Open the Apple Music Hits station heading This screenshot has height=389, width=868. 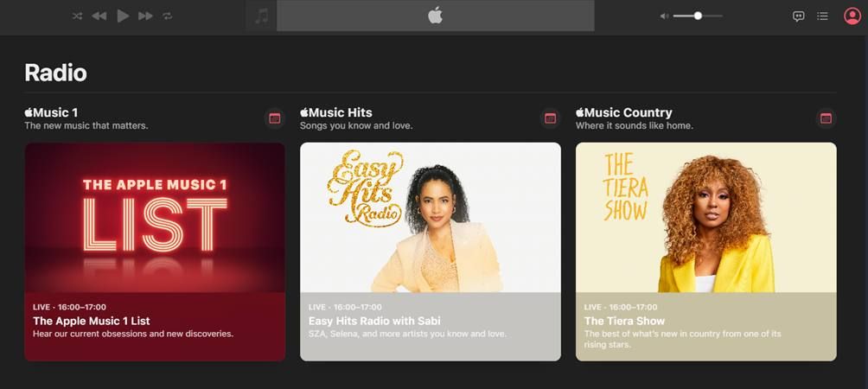[336, 113]
